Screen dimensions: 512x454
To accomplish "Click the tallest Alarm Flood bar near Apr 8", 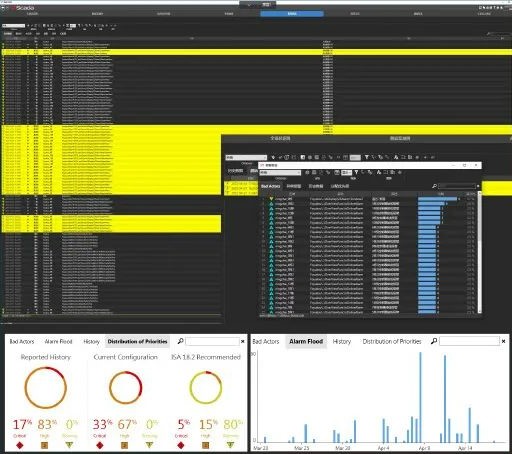I will click(x=420, y=397).
